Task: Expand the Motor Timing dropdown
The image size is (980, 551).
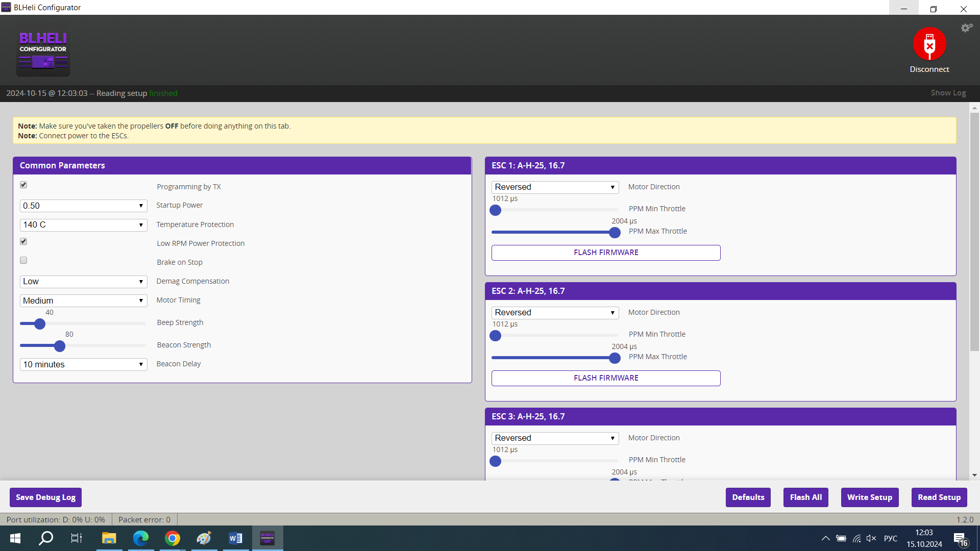Action: pyautogui.click(x=83, y=301)
